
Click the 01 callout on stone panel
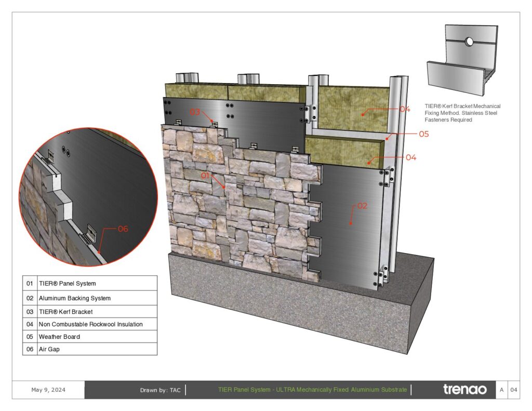coord(205,176)
